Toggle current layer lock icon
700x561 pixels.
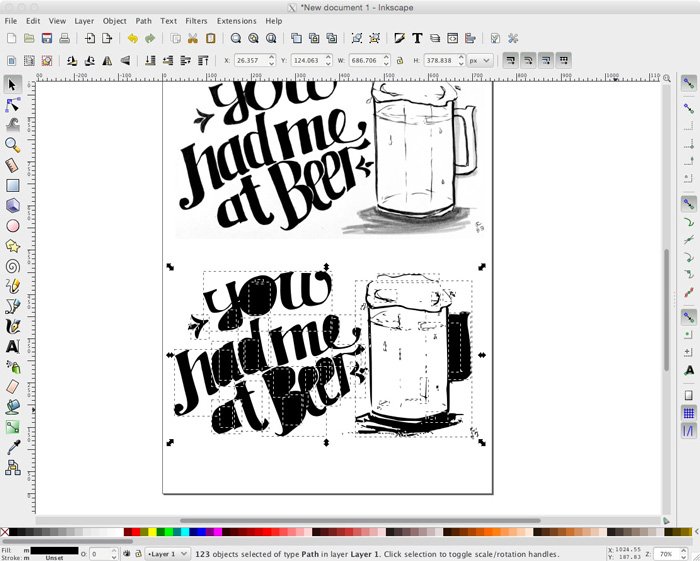(x=138, y=554)
